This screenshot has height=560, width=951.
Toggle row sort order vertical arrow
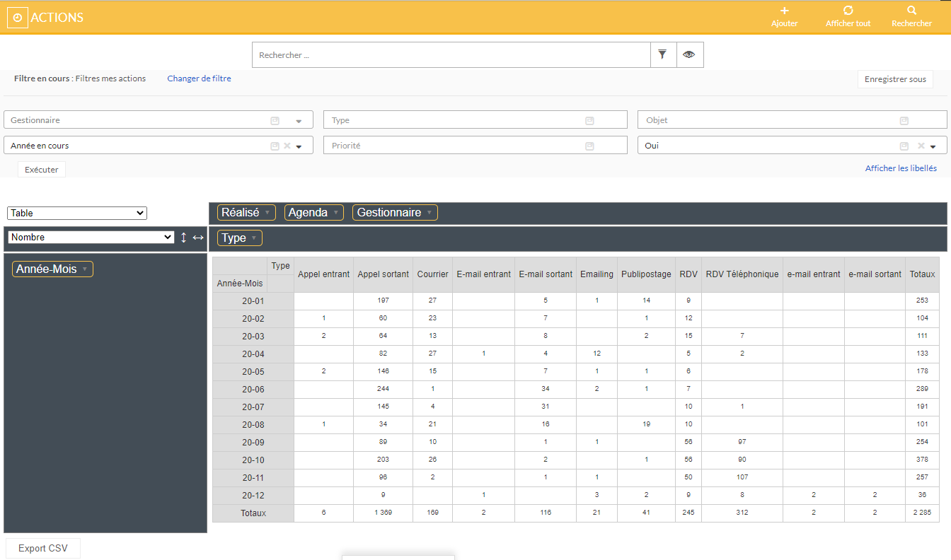click(x=183, y=238)
